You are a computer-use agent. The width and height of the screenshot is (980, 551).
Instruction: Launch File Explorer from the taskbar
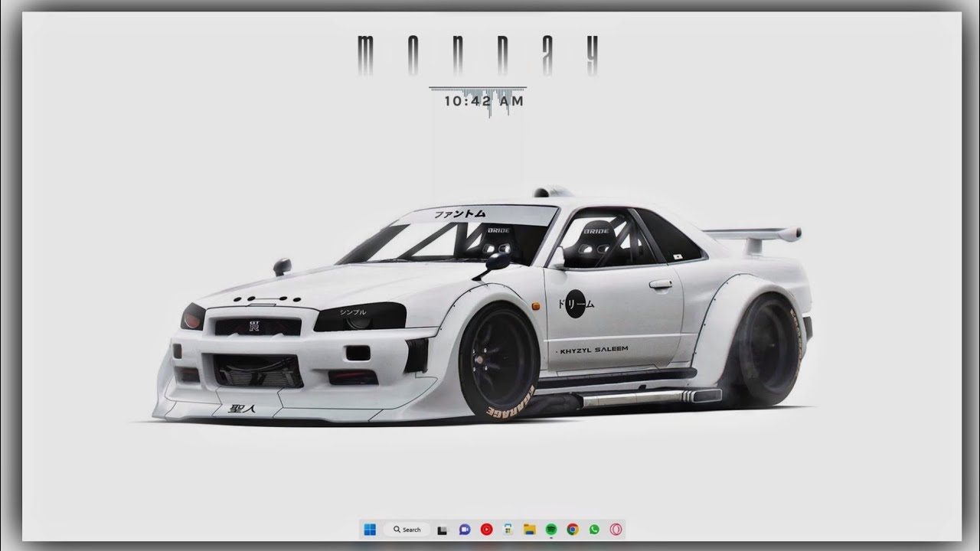(x=529, y=529)
